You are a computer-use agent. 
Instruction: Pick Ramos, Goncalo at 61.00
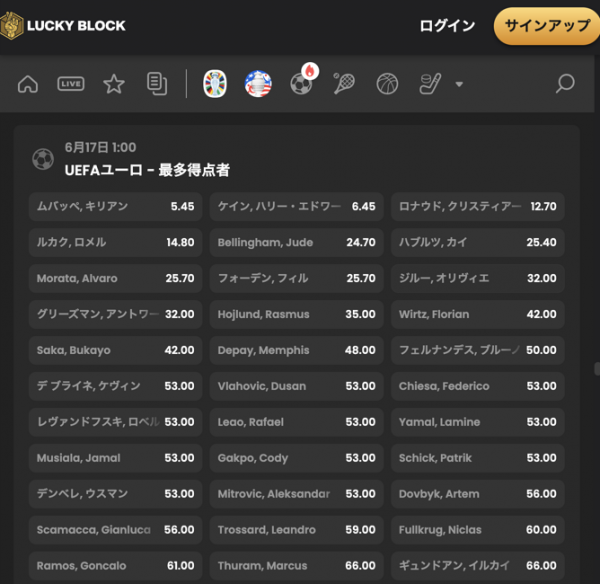[115, 566]
